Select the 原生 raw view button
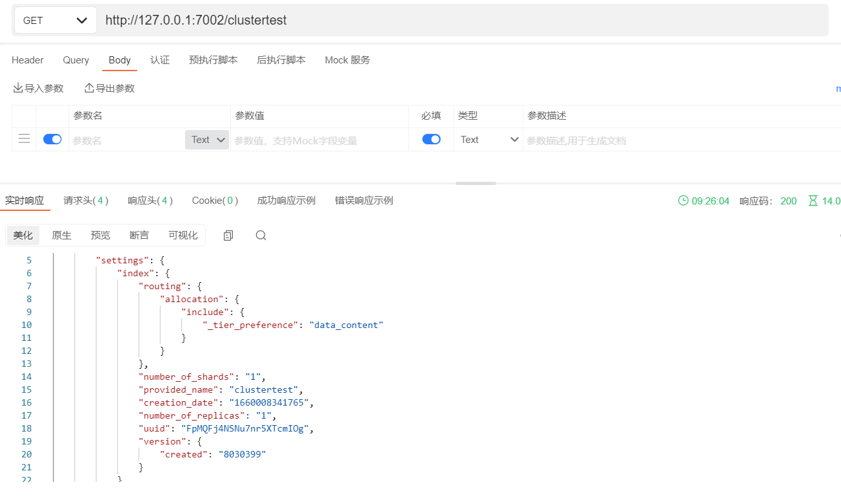 coord(61,236)
